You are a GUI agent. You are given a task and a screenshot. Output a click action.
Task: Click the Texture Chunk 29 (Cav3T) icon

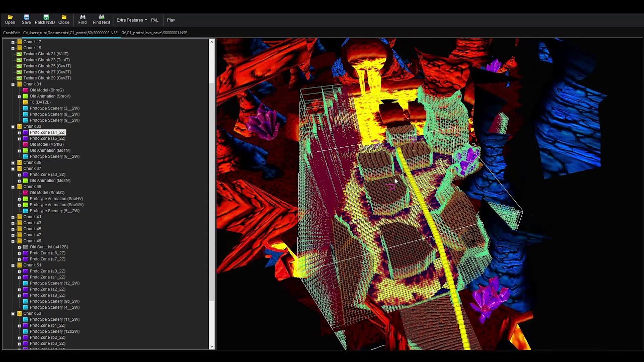[x=19, y=78]
